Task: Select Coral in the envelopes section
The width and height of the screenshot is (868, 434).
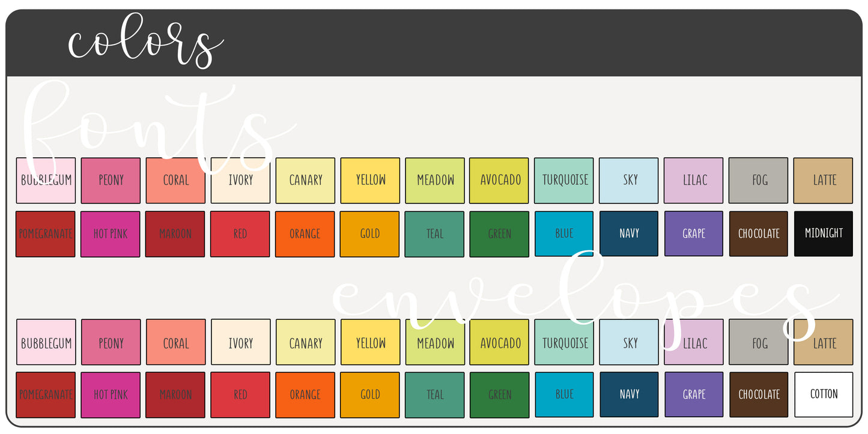Action: pos(175,343)
